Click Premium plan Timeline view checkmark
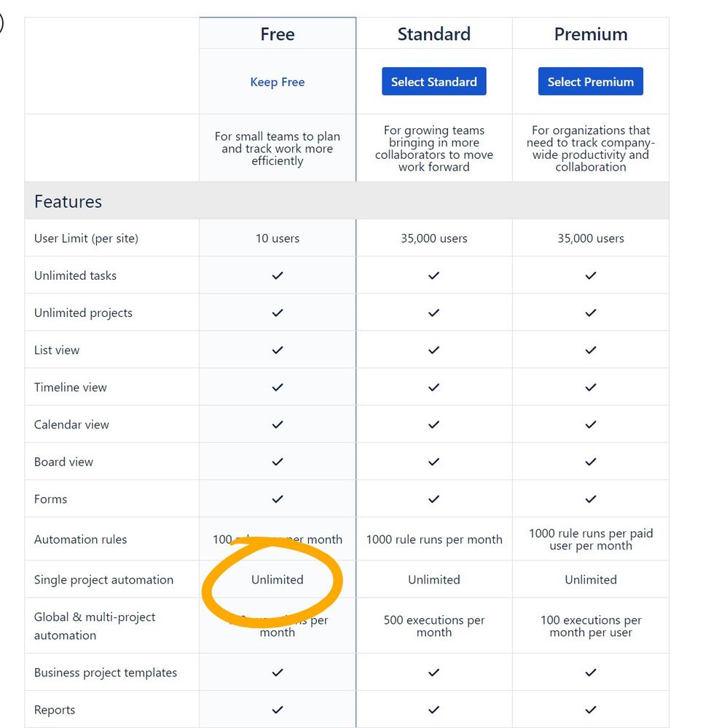The width and height of the screenshot is (703, 728). (591, 387)
